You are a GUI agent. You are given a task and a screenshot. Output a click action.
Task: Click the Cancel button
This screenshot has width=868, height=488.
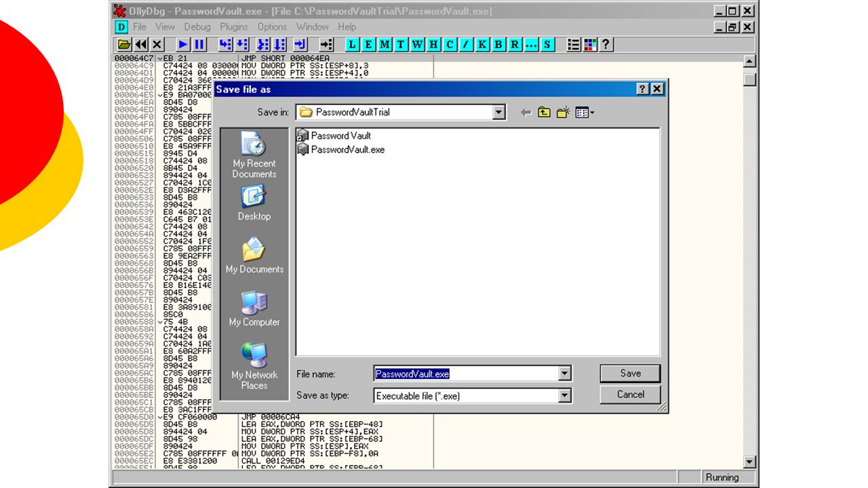[630, 394]
